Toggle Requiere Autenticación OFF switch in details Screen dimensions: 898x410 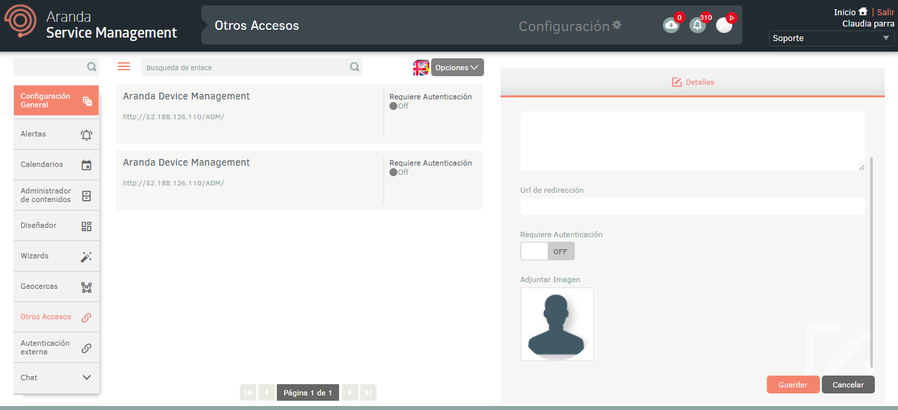[x=548, y=251]
